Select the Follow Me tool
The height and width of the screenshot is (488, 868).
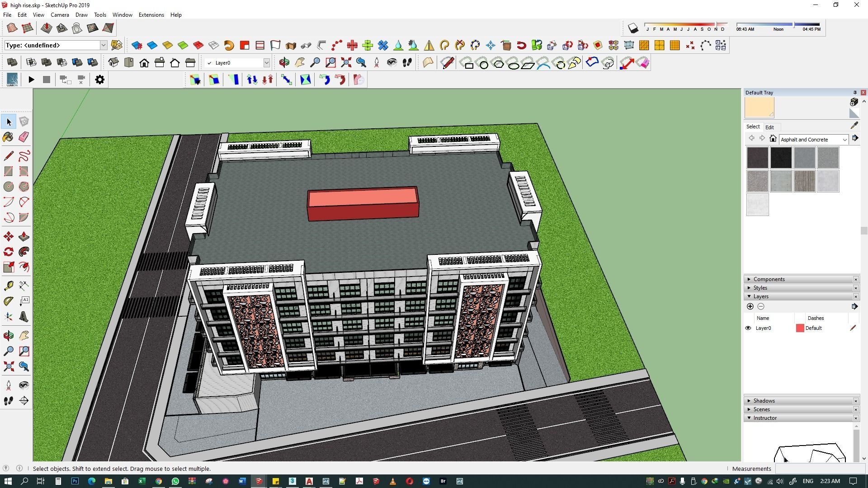click(x=24, y=252)
